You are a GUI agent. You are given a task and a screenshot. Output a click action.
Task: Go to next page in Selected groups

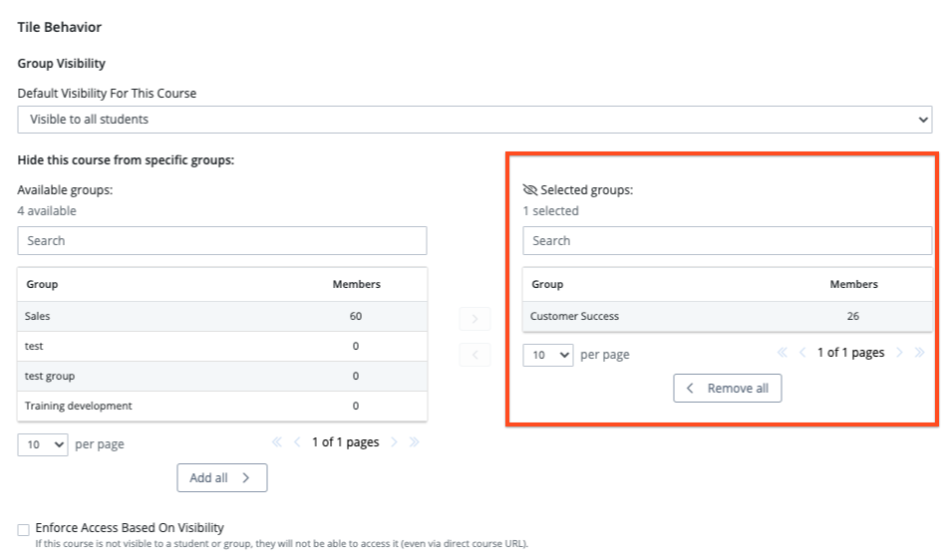(x=900, y=354)
